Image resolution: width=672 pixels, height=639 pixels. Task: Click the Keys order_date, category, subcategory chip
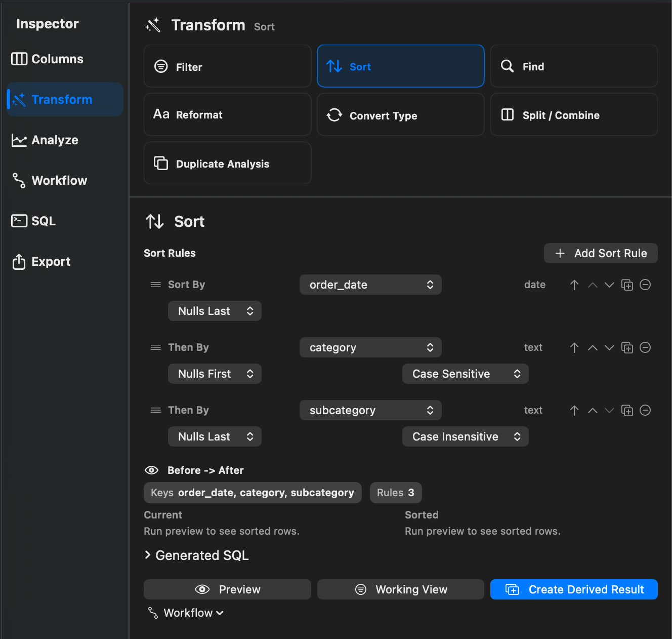[253, 493]
